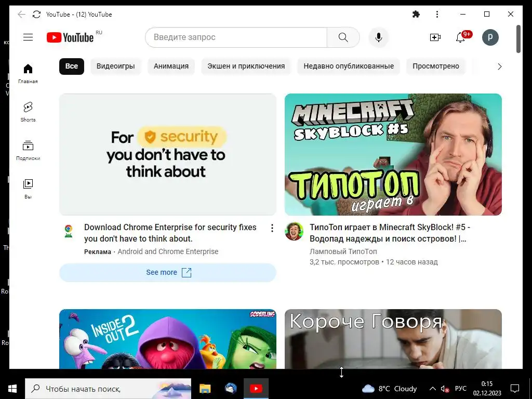Image resolution: width=532 pixels, height=399 pixels.
Task: Go back with title bar arrow
Action: point(21,14)
